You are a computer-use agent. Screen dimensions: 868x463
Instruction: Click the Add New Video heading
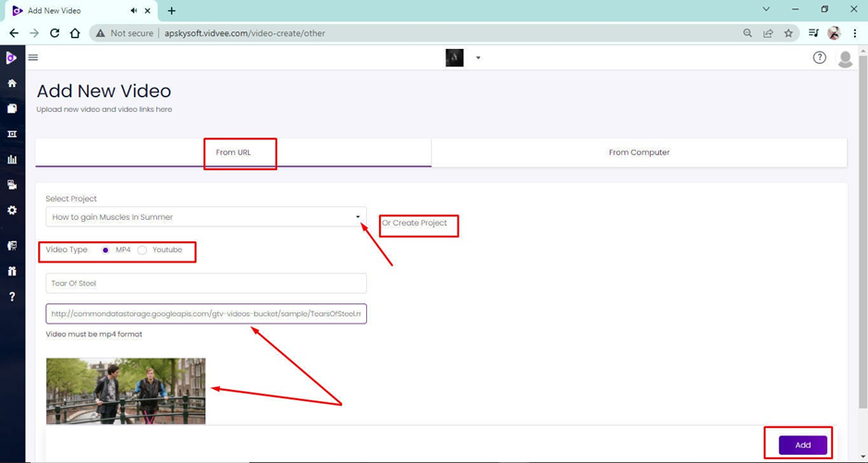(x=104, y=91)
